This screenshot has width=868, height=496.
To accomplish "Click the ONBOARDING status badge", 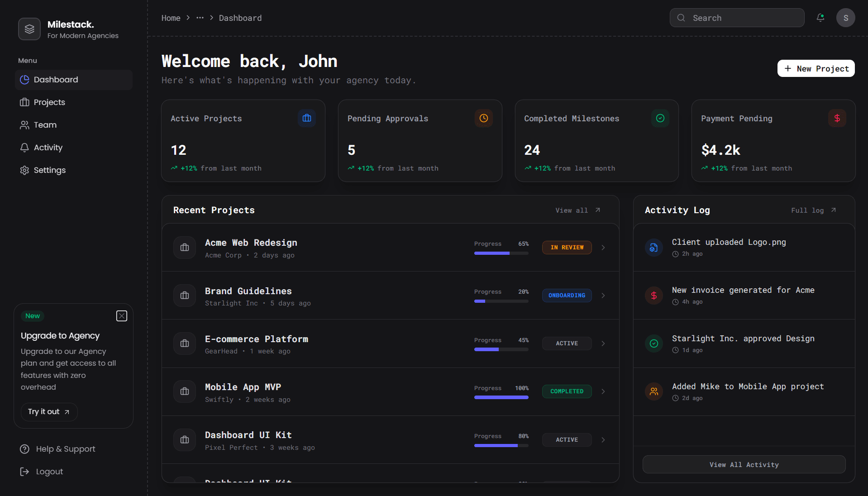I will (567, 296).
